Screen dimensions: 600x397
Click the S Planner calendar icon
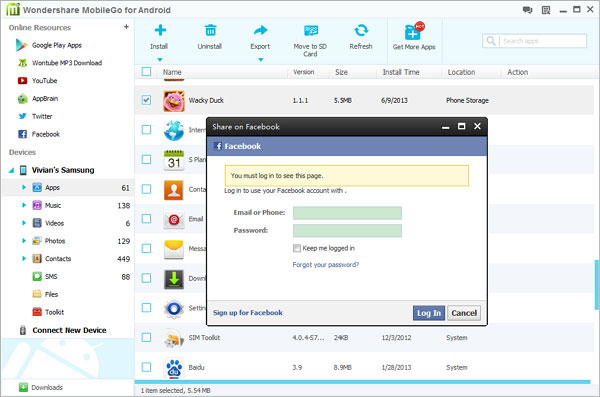point(174,160)
